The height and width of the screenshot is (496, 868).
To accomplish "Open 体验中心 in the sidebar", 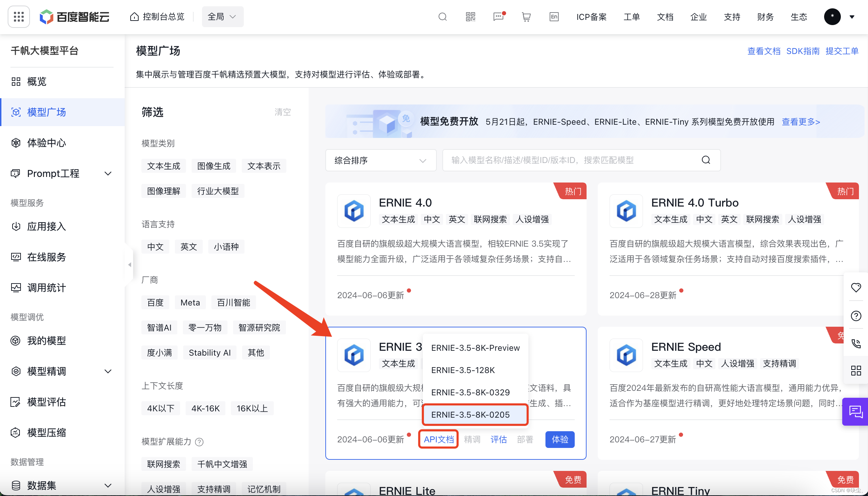I will pos(46,143).
